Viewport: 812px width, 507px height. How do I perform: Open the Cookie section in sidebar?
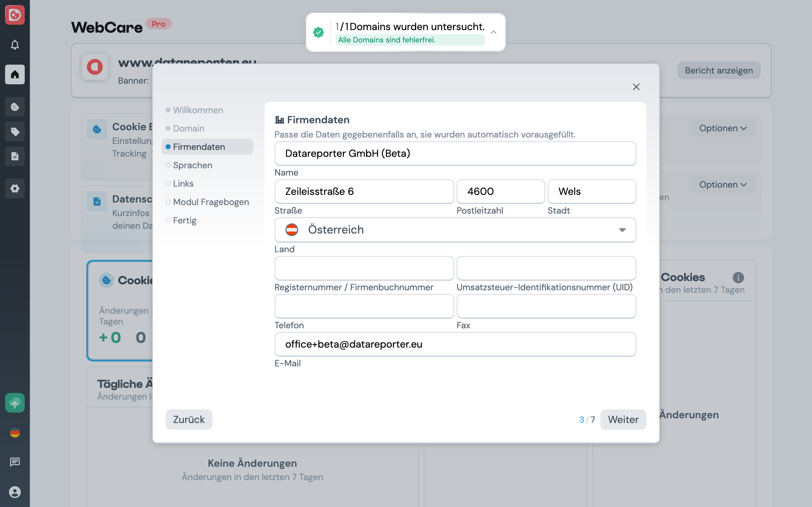tap(15, 107)
